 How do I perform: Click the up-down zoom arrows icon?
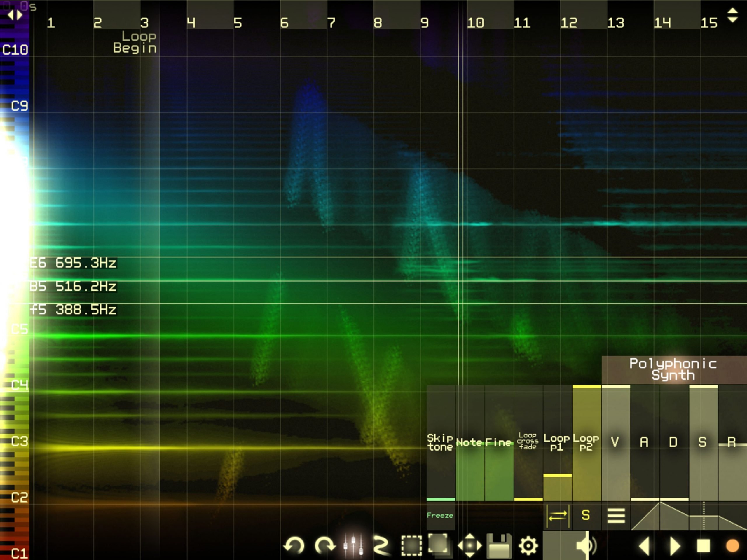point(732,15)
